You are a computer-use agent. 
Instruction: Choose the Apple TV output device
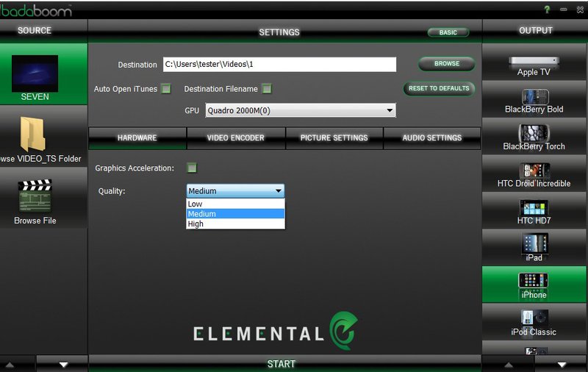[x=534, y=62]
